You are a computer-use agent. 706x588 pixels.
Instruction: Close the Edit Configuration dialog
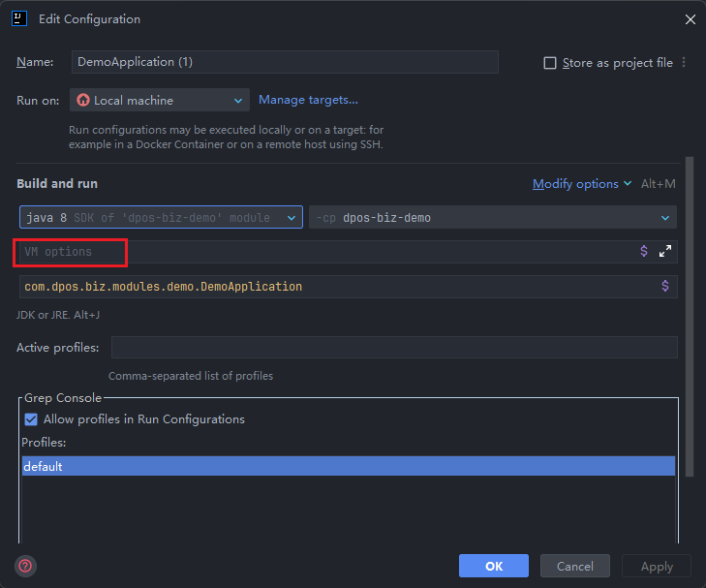click(x=690, y=19)
